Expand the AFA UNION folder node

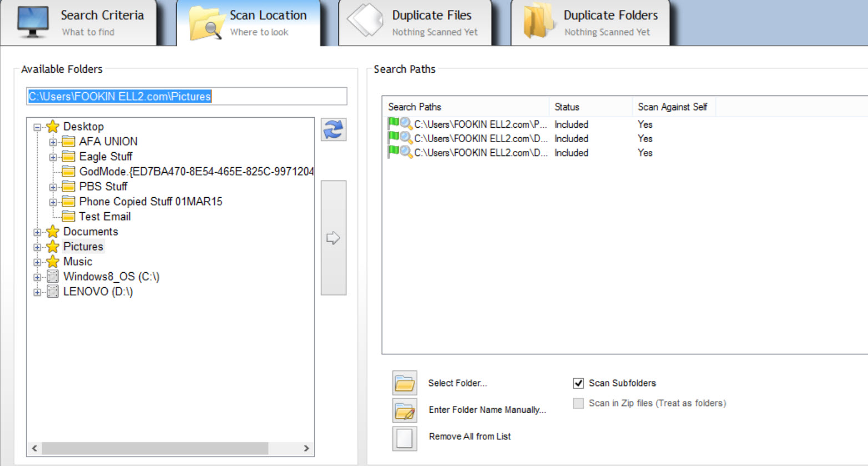tap(53, 142)
